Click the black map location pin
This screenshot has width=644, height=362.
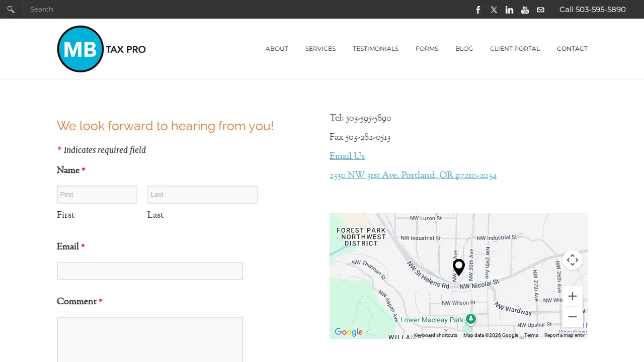[458, 267]
